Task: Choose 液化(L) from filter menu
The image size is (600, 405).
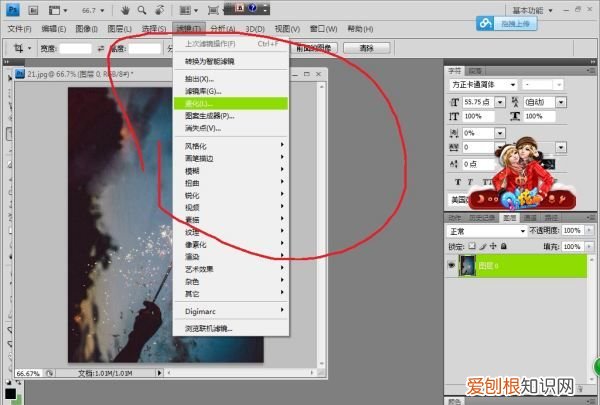Action: [231, 103]
